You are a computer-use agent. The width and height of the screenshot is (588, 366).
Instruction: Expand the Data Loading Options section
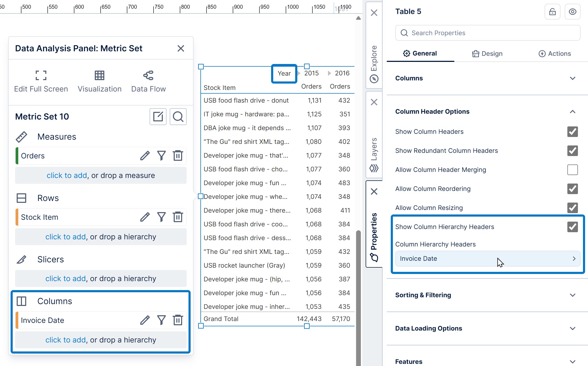pos(572,328)
